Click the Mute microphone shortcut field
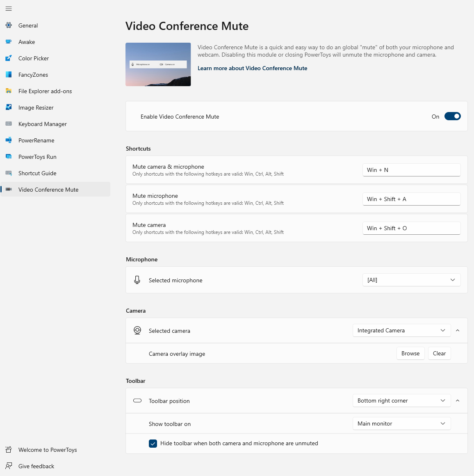The height and width of the screenshot is (476, 474). pyautogui.click(x=411, y=199)
